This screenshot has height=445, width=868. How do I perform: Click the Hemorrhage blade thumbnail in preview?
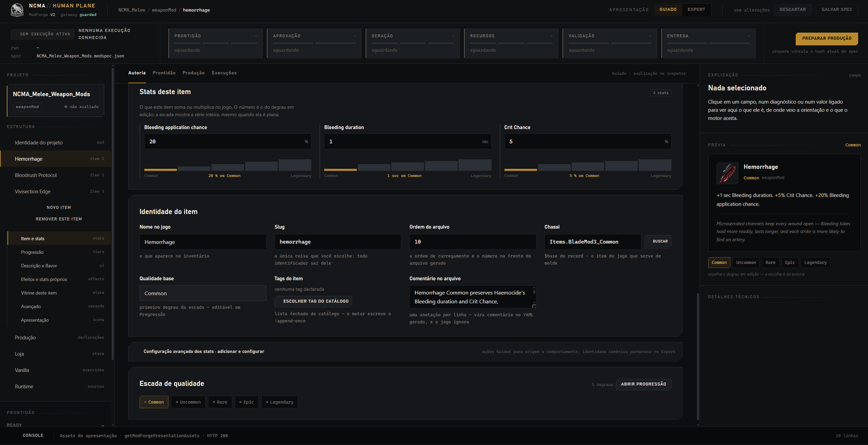(727, 173)
